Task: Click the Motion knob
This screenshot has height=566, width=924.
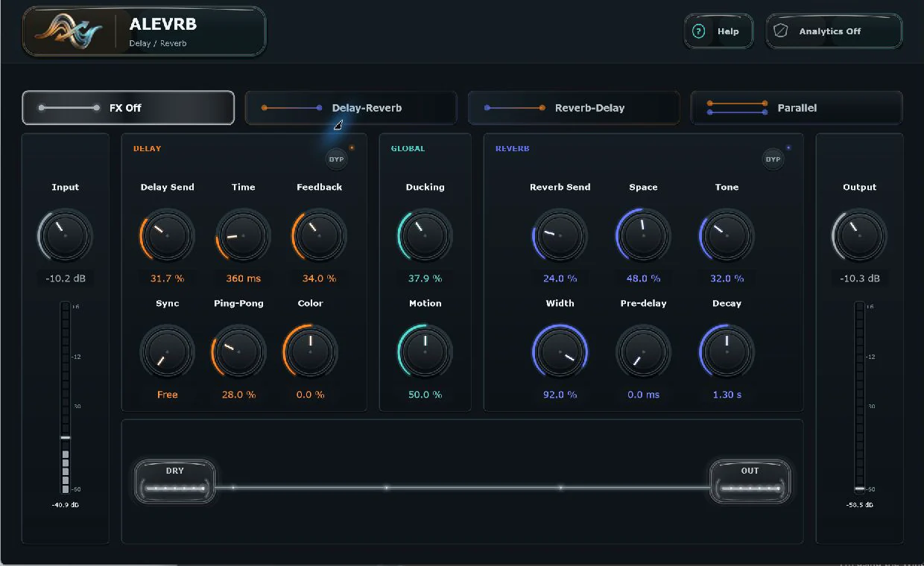Action: click(425, 352)
